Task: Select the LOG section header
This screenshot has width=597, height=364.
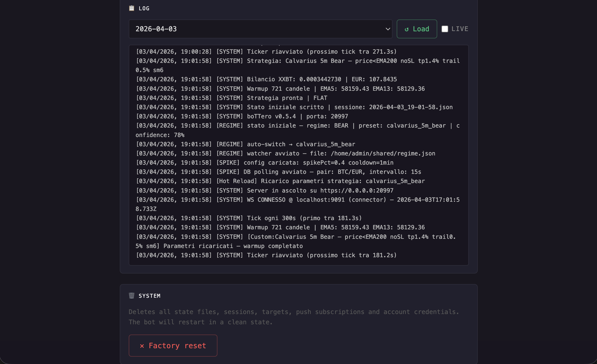Action: pyautogui.click(x=144, y=8)
